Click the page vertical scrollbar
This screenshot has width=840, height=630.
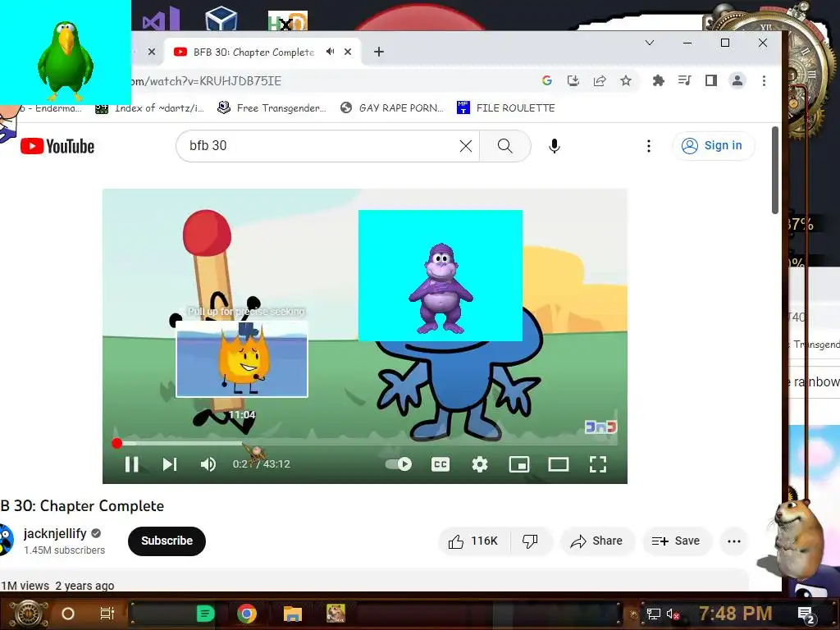point(774,171)
